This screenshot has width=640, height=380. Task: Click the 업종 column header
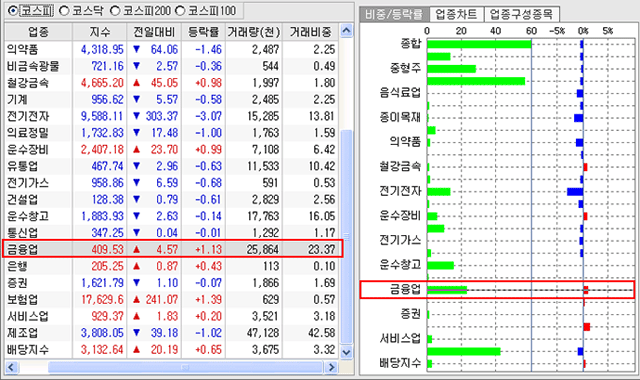38,32
